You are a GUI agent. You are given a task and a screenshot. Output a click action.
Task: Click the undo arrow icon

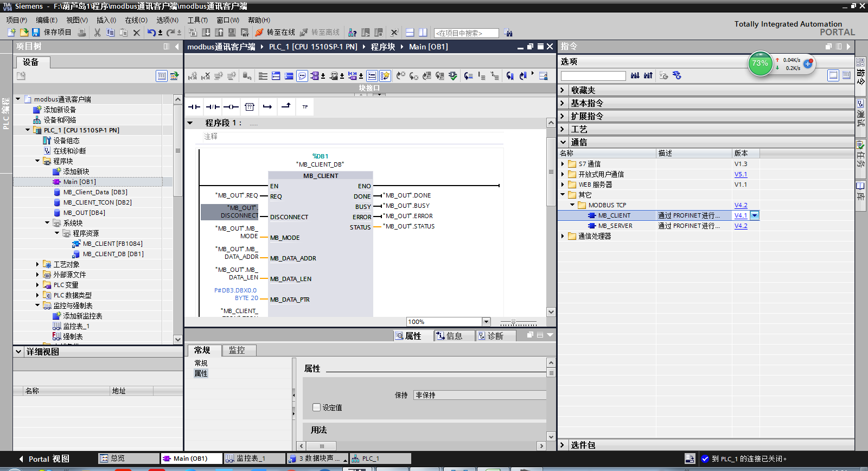point(151,33)
